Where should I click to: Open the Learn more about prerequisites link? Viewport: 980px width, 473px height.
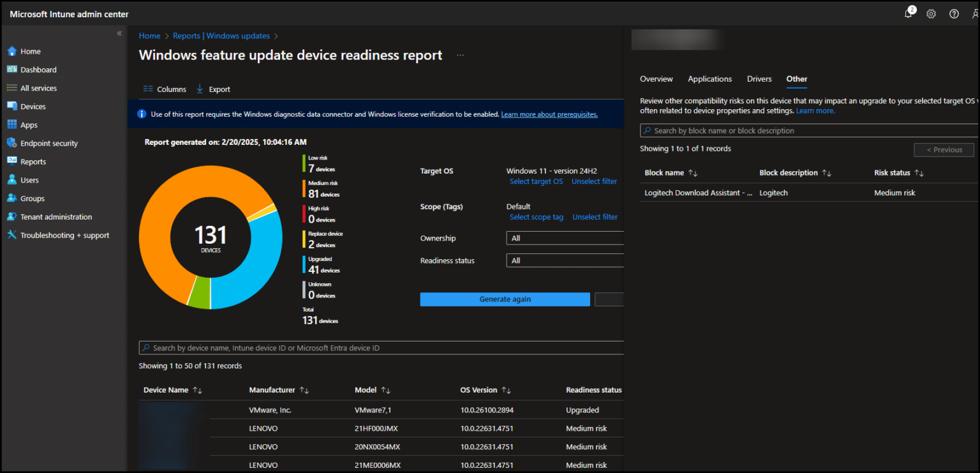click(549, 114)
